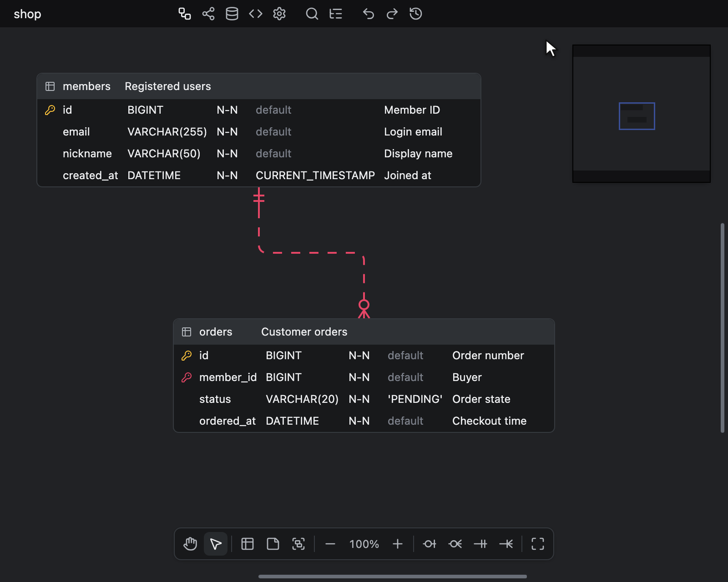Open the history clock icon
The width and height of the screenshot is (728, 582).
(416, 14)
